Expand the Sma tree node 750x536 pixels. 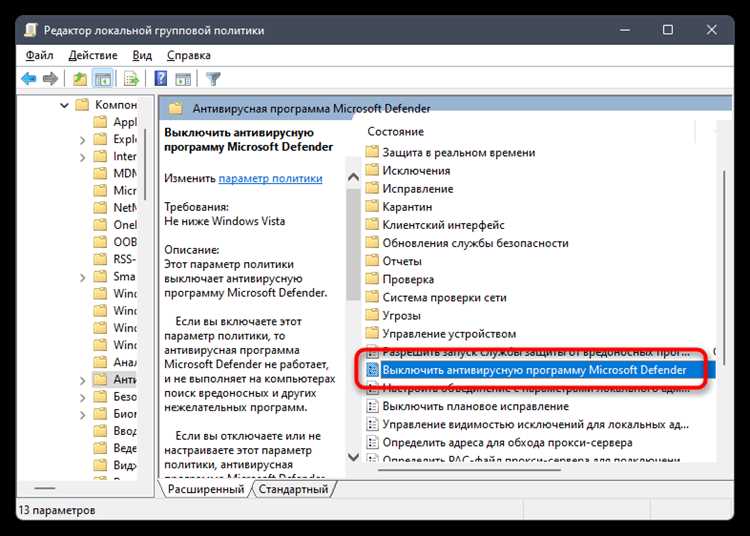82,277
